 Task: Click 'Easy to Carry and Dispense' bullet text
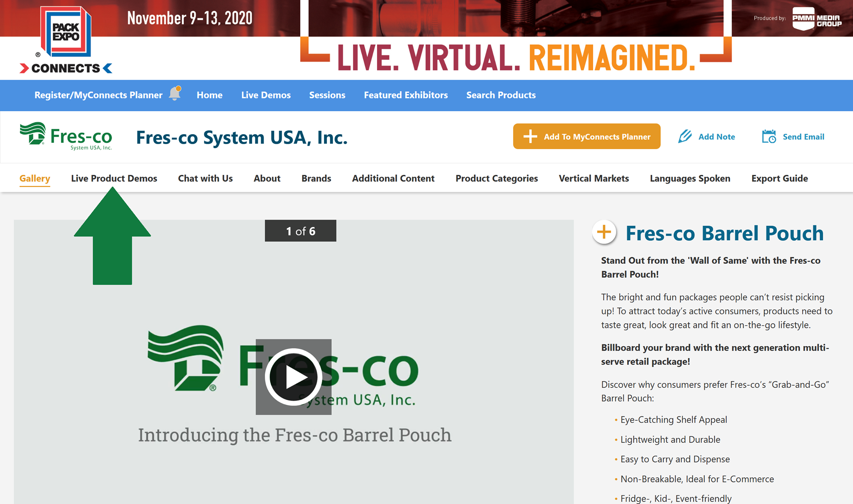675,459
